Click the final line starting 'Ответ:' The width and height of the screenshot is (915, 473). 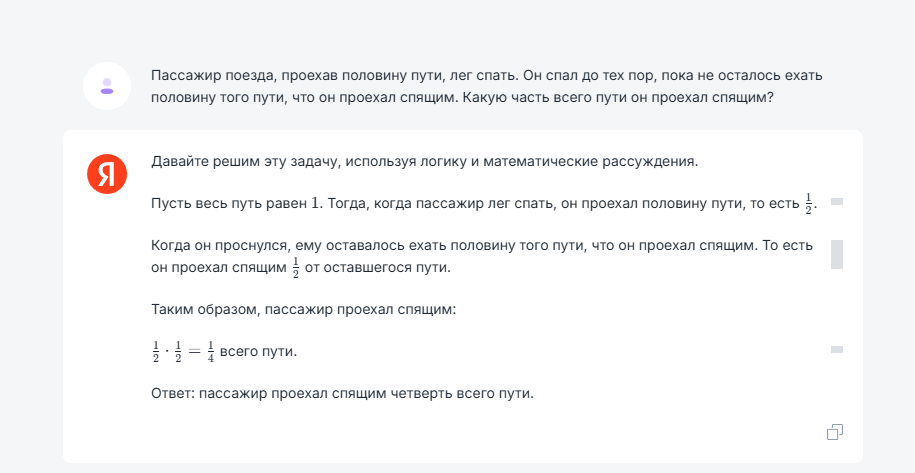[x=342, y=393]
